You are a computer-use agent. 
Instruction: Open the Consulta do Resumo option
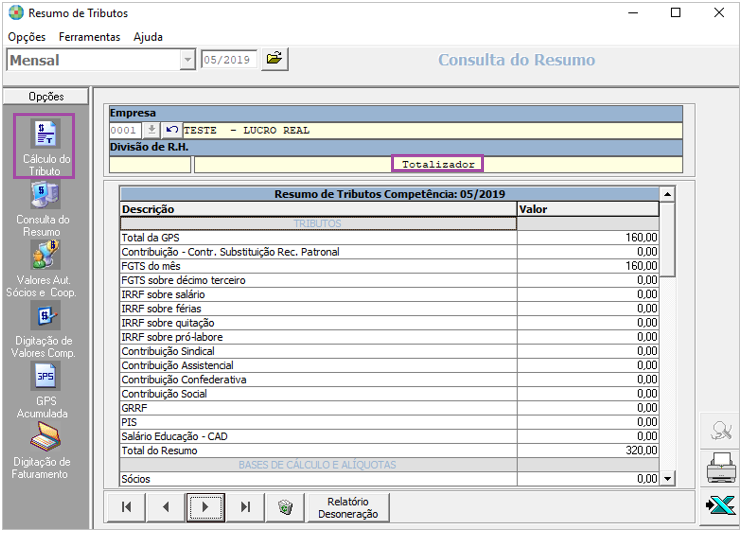pyautogui.click(x=44, y=209)
